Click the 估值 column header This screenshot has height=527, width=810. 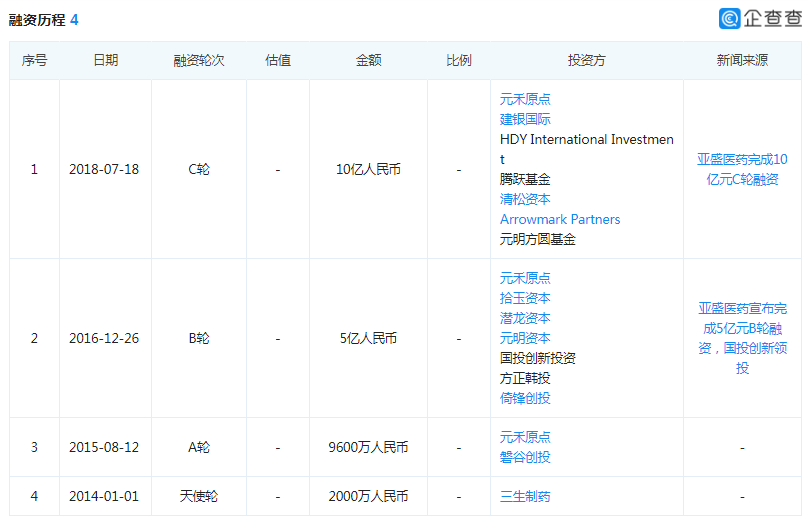coord(278,60)
